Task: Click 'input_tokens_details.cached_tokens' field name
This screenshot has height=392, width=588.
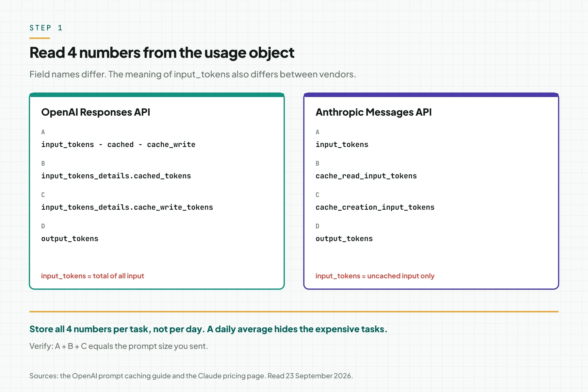Action: pyautogui.click(x=116, y=176)
